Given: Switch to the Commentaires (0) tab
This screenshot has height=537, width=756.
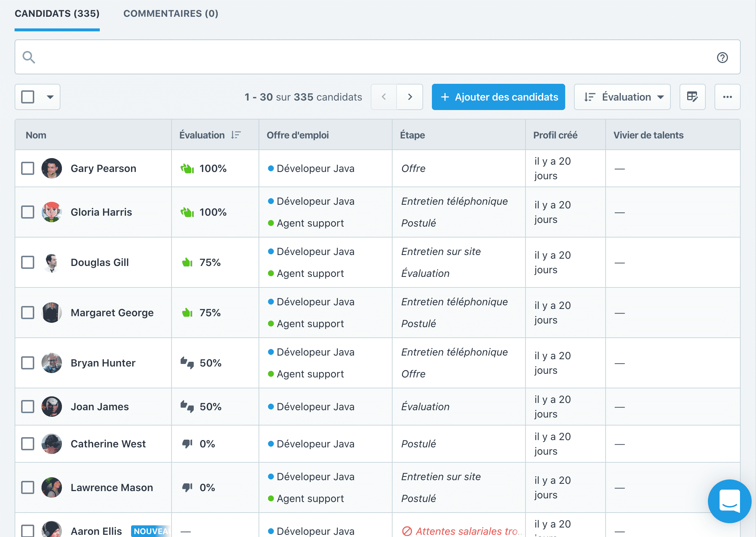Looking at the screenshot, I should point(171,14).
